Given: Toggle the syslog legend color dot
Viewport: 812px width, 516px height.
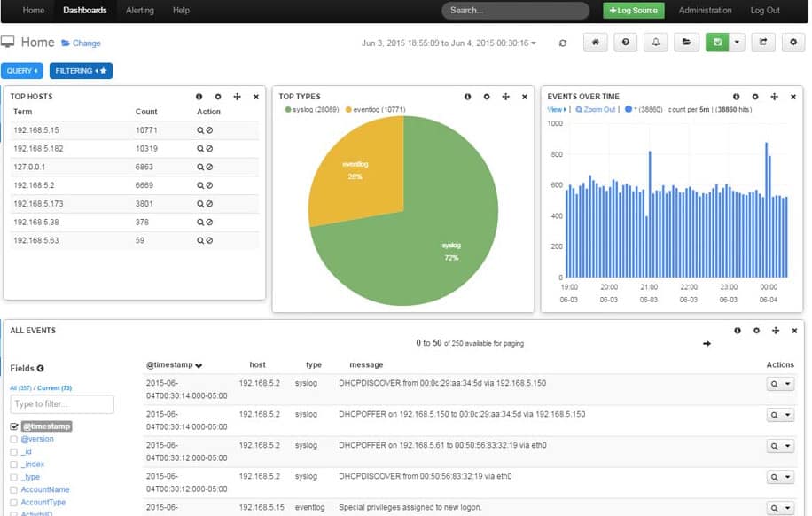Looking at the screenshot, I should point(288,109).
